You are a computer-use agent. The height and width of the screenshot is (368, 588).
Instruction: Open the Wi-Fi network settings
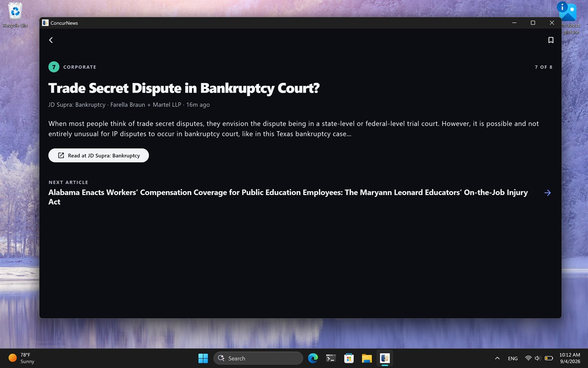click(x=528, y=358)
